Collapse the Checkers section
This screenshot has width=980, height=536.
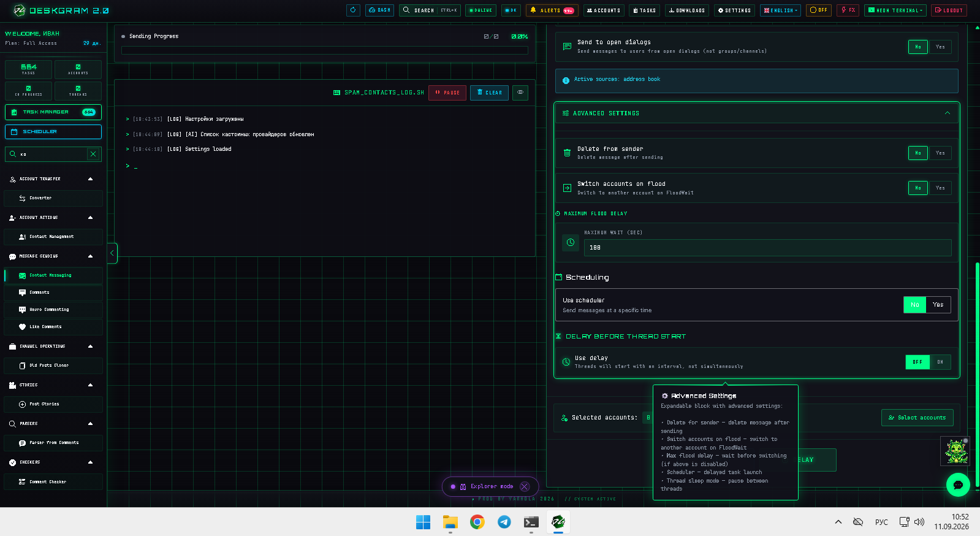(90, 462)
